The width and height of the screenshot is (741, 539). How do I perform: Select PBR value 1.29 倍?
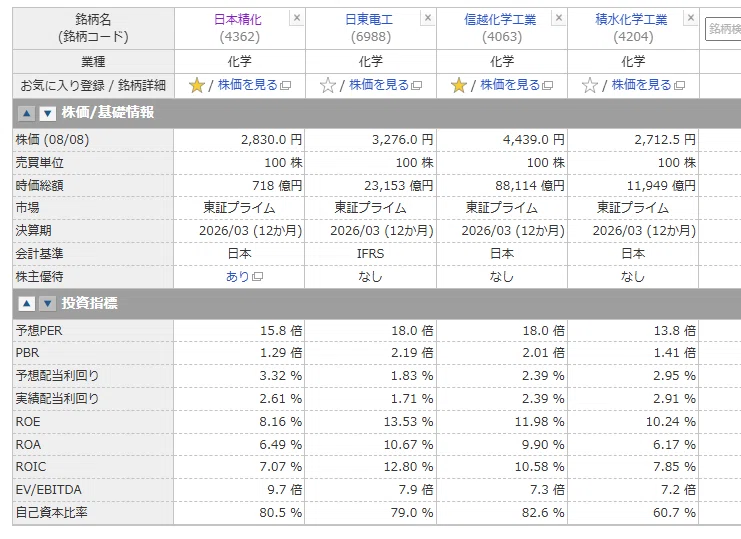point(281,353)
